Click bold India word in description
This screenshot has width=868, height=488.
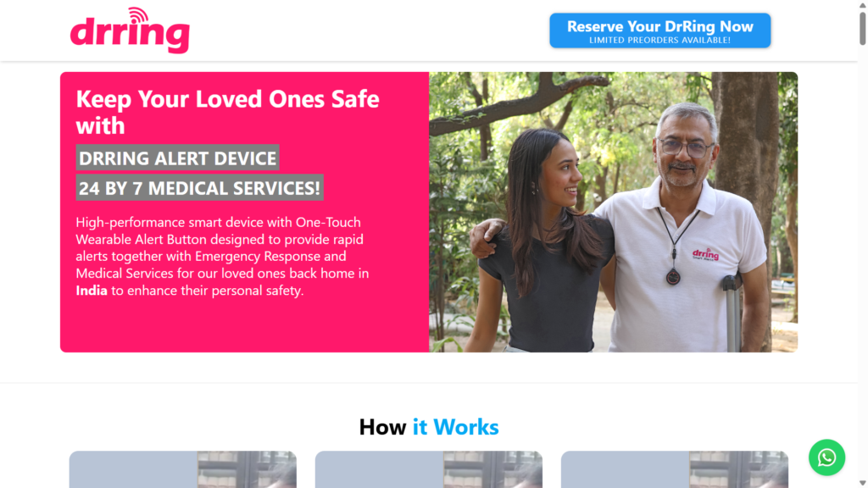(x=92, y=291)
